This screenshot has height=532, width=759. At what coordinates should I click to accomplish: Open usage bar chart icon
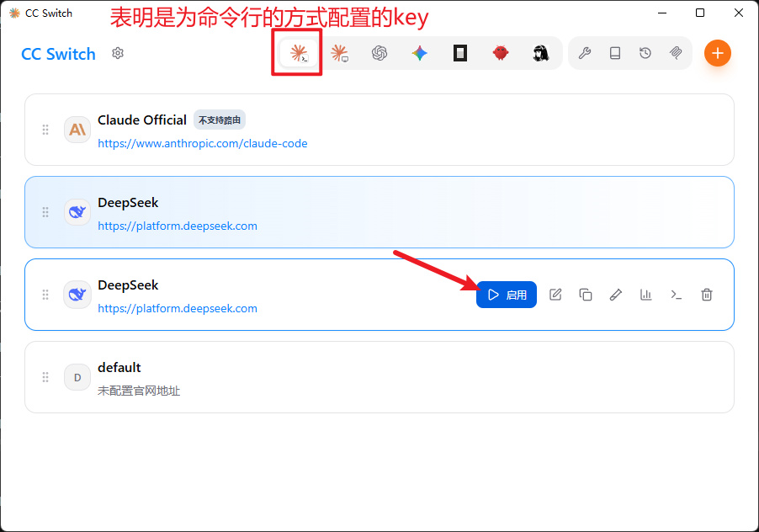click(x=646, y=295)
